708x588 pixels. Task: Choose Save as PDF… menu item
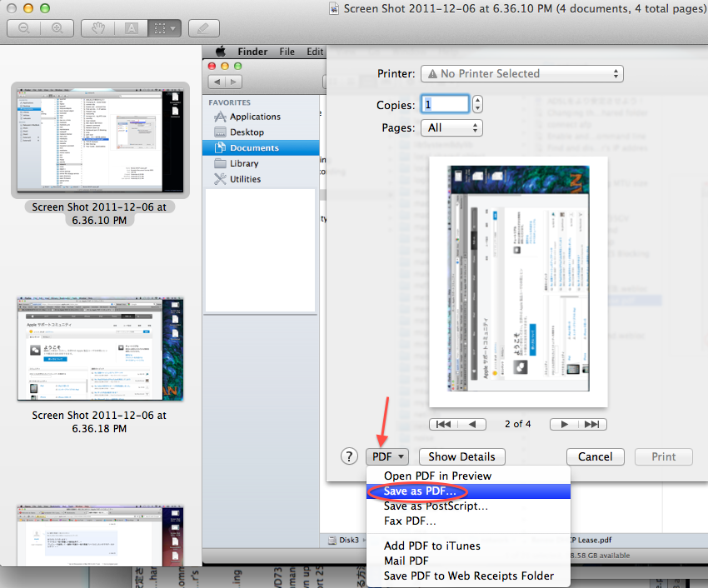(468, 491)
